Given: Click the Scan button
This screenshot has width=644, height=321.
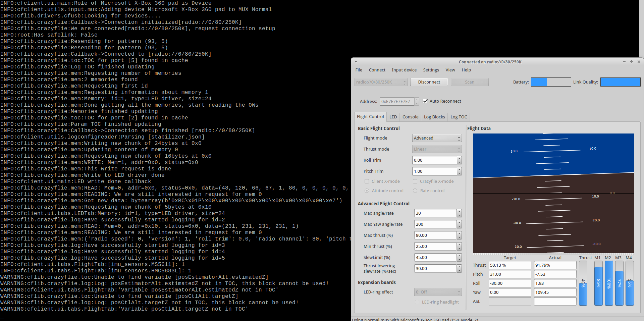Looking at the screenshot, I should click(470, 82).
